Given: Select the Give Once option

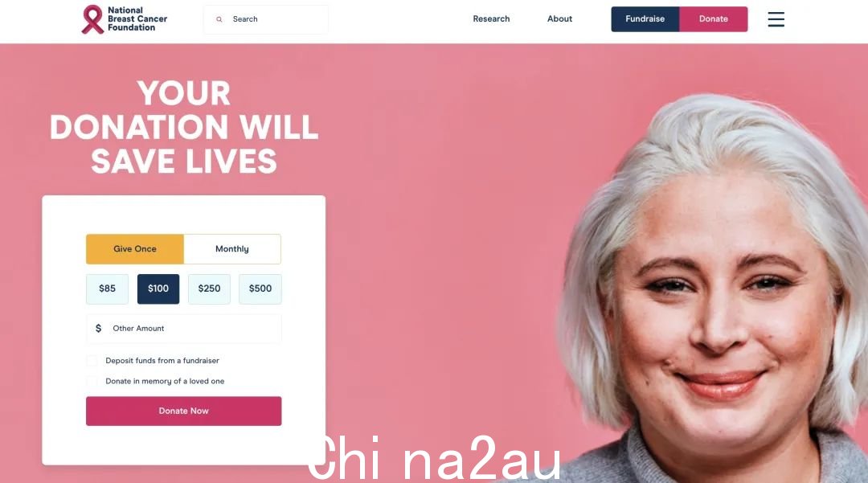Looking at the screenshot, I should [134, 249].
